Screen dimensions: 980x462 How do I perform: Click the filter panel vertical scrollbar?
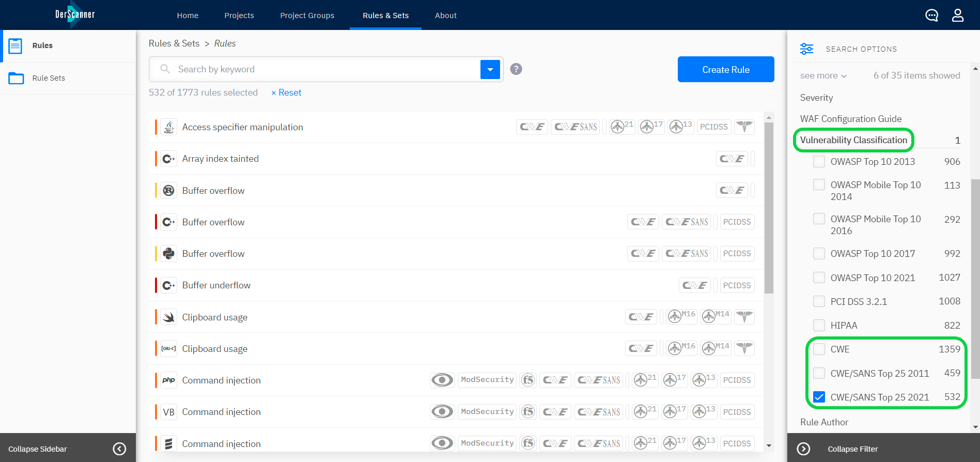[975, 279]
